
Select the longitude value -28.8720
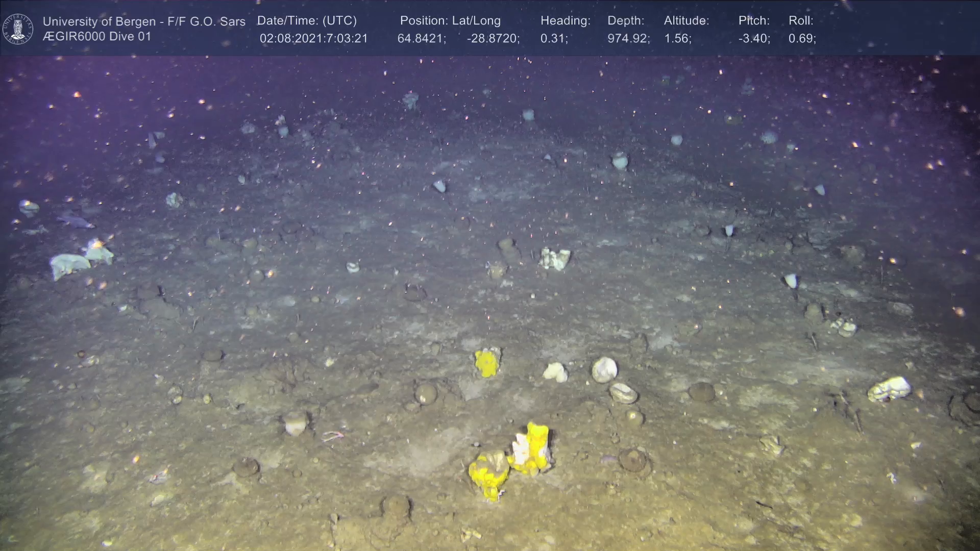(493, 39)
